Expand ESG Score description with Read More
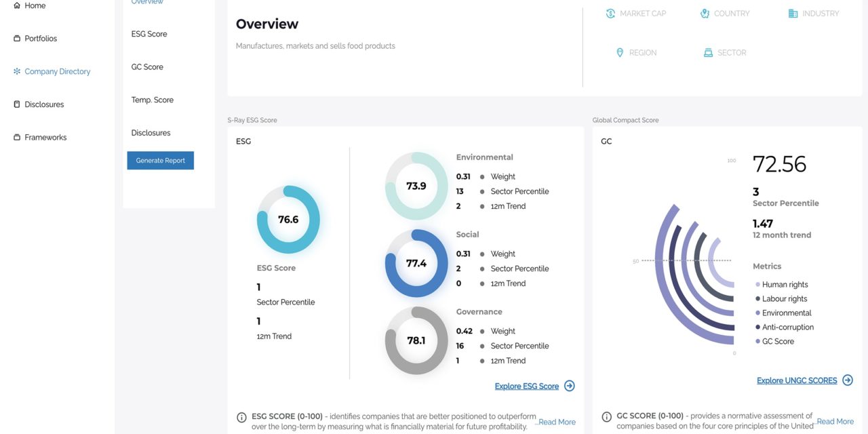Screen dimensions: 868x434 point(557,422)
